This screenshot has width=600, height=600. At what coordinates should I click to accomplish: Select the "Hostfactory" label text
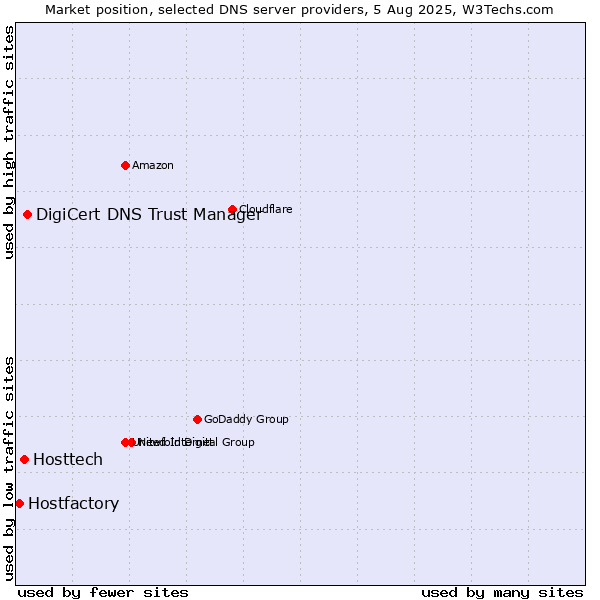point(73,504)
